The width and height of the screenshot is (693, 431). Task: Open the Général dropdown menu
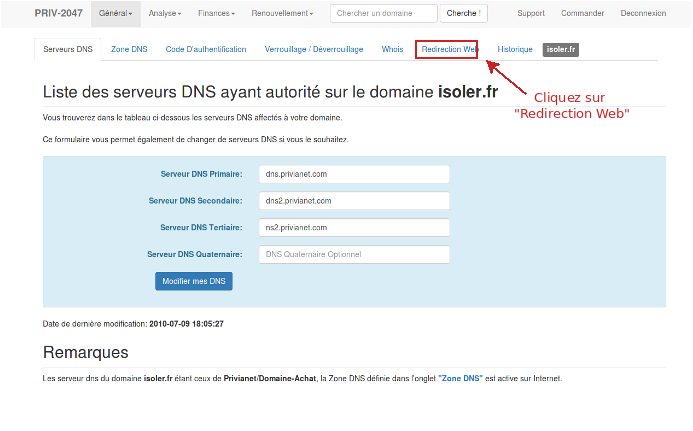[x=116, y=13]
